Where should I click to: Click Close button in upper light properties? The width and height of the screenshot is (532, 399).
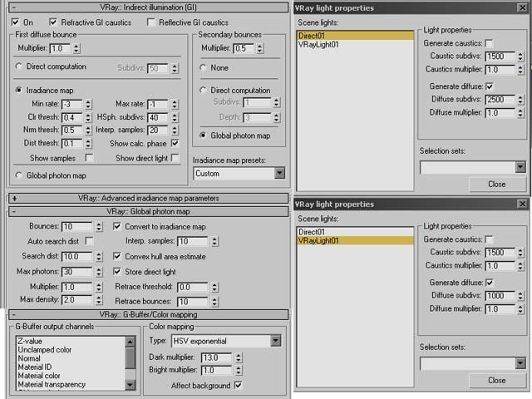pos(497,184)
